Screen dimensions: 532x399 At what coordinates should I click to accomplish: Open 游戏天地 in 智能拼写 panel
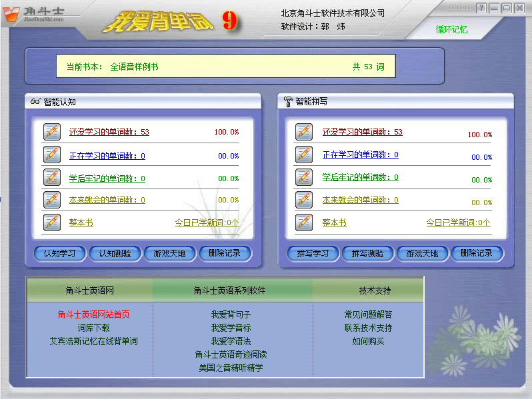(x=423, y=254)
